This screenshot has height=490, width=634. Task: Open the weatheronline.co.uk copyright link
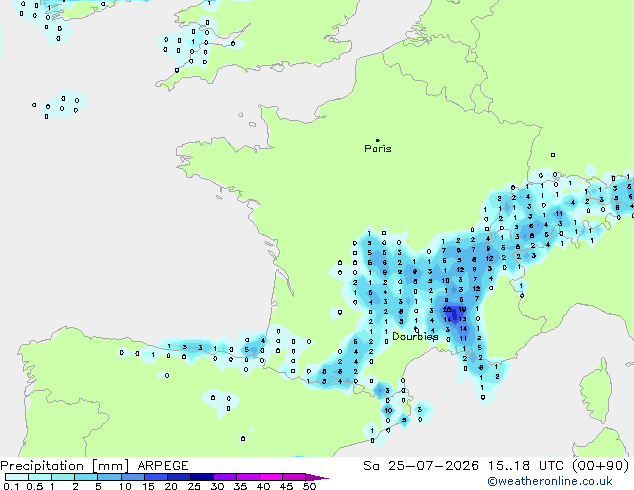click(x=550, y=481)
